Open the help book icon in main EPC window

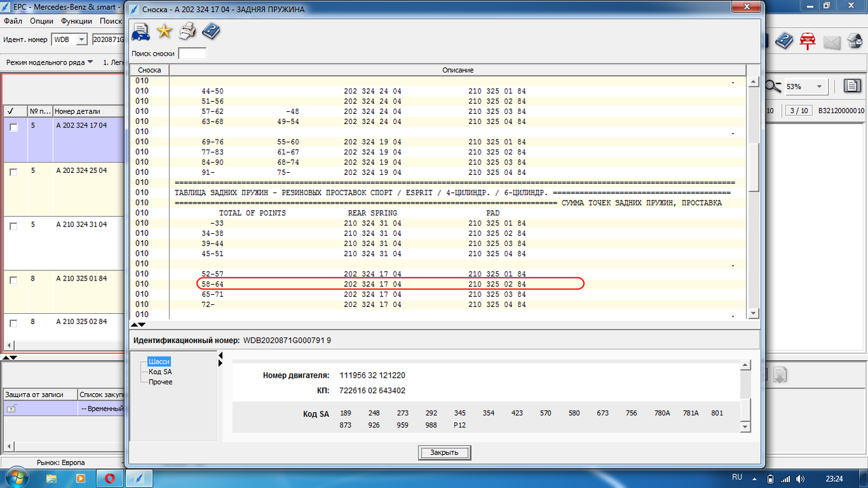785,41
